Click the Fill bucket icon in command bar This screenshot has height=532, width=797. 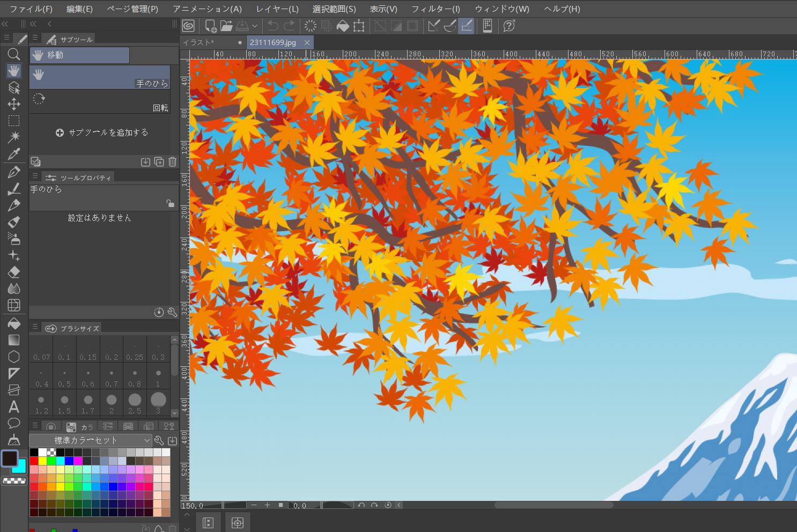coord(343,26)
